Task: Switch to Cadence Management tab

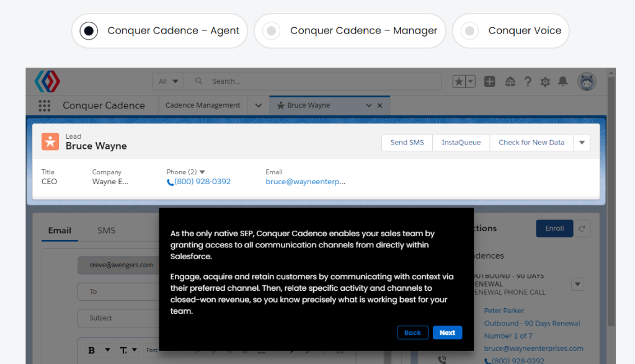Action: click(203, 105)
